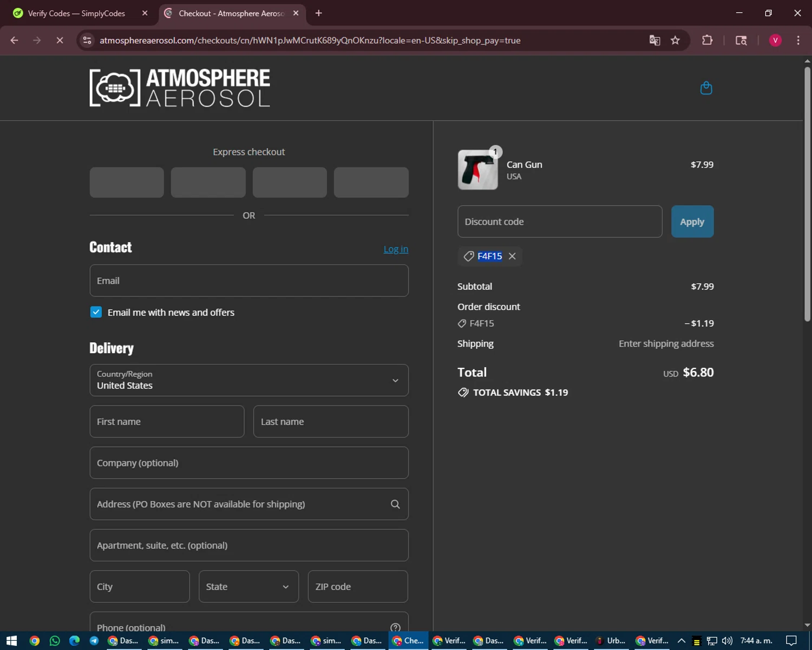Screen dimensions: 812x650
Task: Open a new browser tab with plus
Action: [318, 13]
